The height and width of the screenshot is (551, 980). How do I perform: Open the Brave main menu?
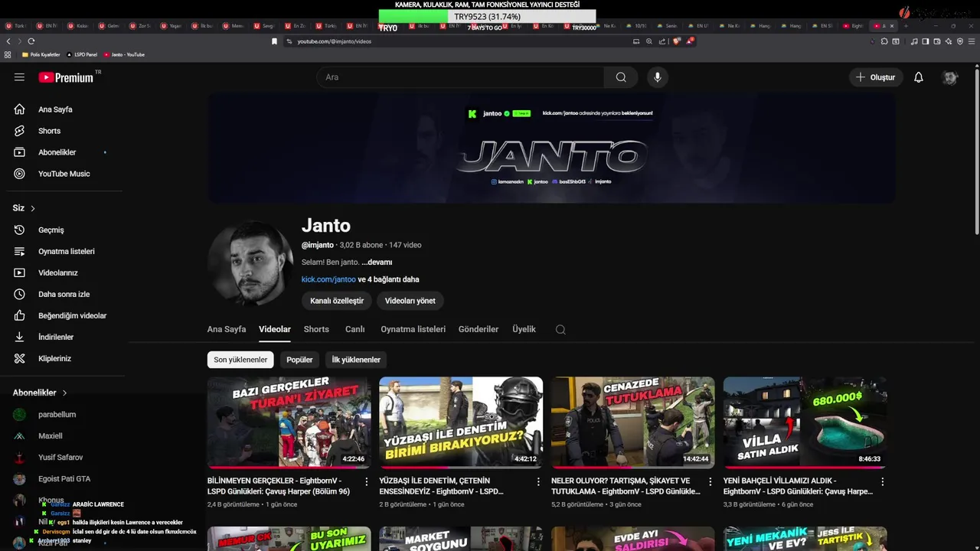pos(971,41)
